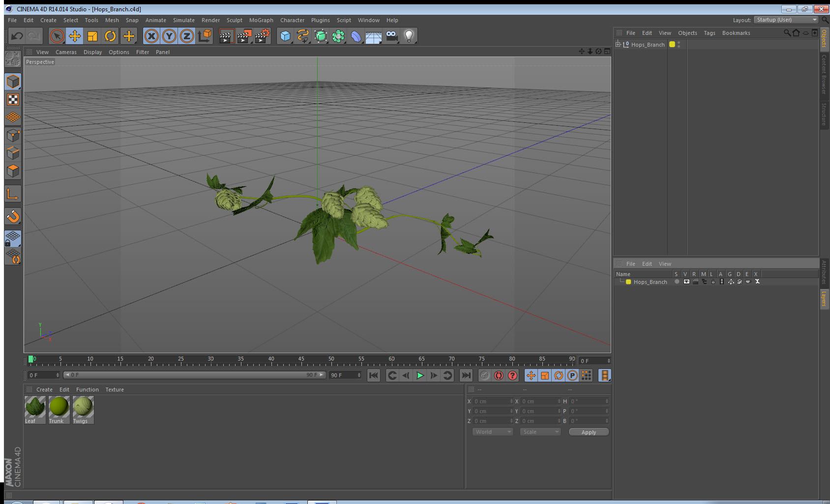Switch to Edges mode

point(13,153)
